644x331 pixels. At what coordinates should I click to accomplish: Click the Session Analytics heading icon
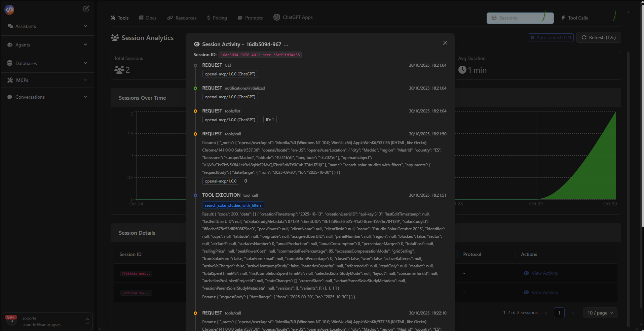coord(115,38)
